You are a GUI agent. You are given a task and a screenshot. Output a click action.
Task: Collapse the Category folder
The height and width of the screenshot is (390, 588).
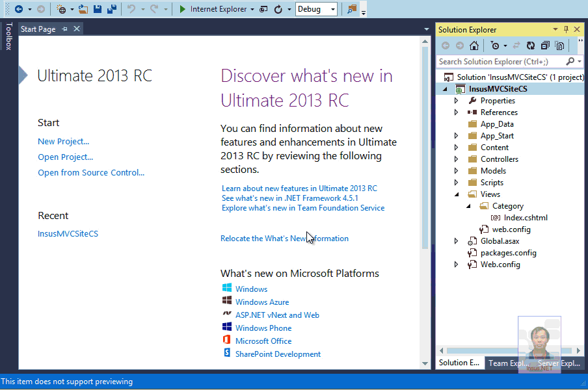pos(468,206)
